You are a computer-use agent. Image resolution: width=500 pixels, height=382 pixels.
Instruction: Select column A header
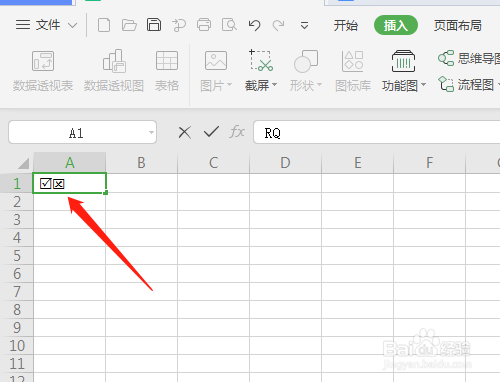(x=70, y=163)
